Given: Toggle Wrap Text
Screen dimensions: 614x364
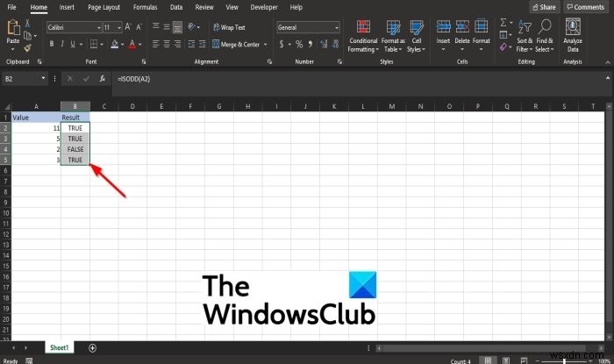Looking at the screenshot, I should 229,27.
